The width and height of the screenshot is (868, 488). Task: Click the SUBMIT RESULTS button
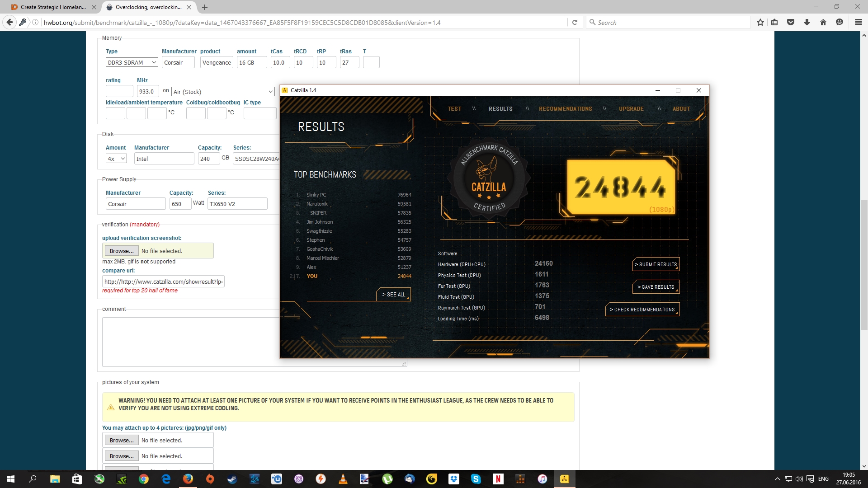(656, 264)
